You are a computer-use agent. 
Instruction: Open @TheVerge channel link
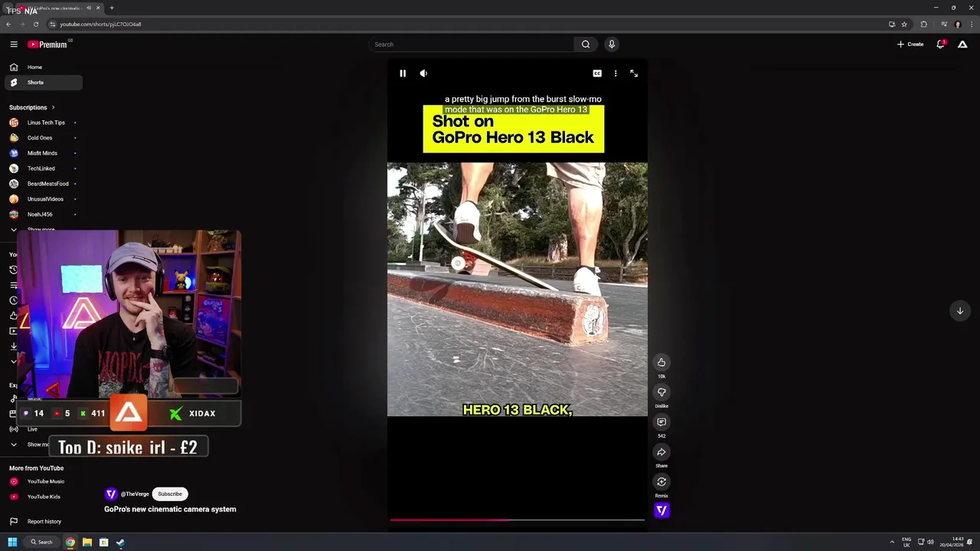134,494
